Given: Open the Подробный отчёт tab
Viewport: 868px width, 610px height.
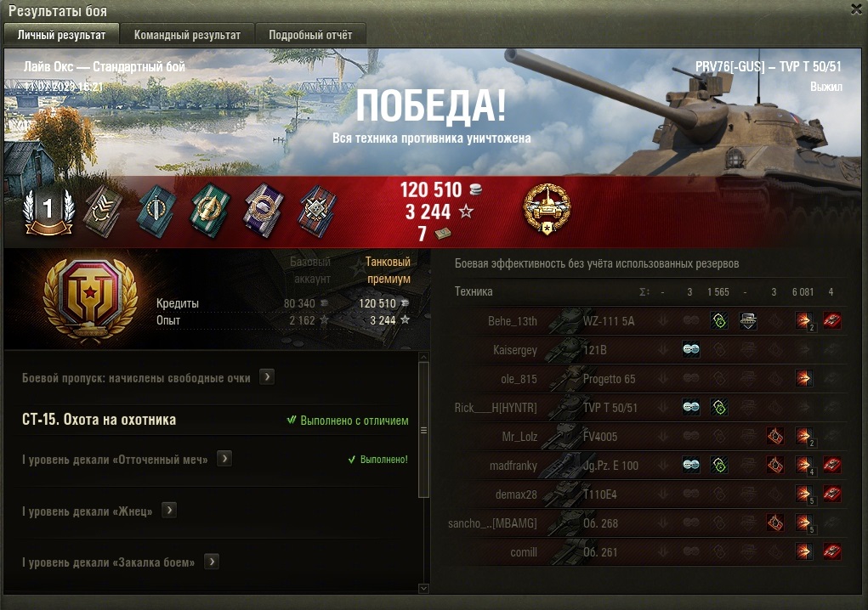Looking at the screenshot, I should [x=310, y=34].
